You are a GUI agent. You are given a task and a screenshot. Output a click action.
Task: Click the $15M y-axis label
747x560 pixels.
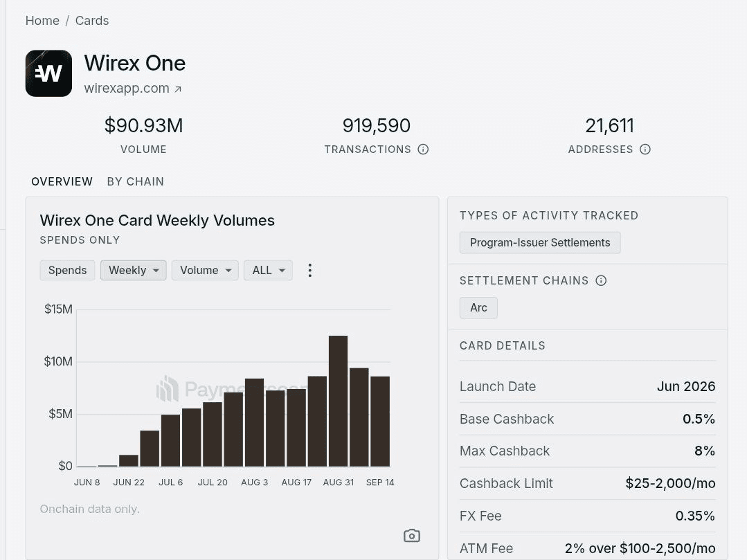[59, 309]
